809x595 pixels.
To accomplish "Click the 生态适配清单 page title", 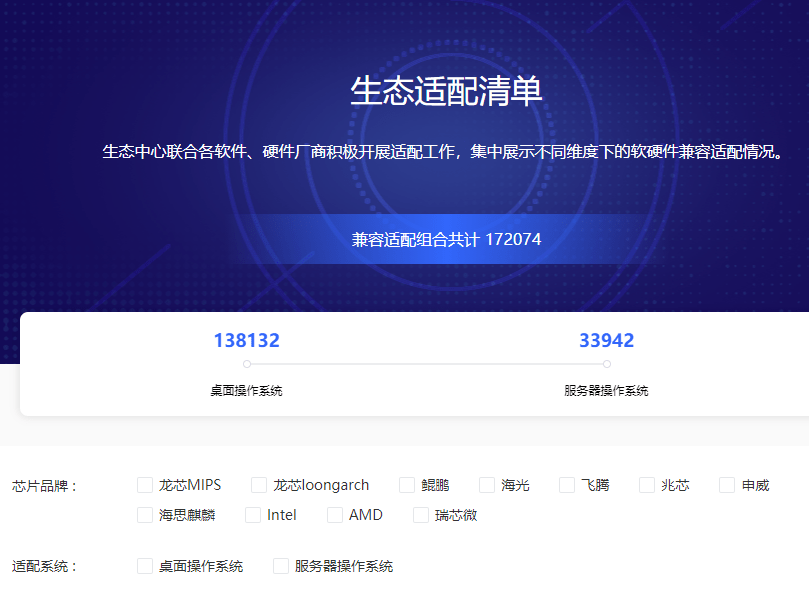I will click(x=446, y=91).
